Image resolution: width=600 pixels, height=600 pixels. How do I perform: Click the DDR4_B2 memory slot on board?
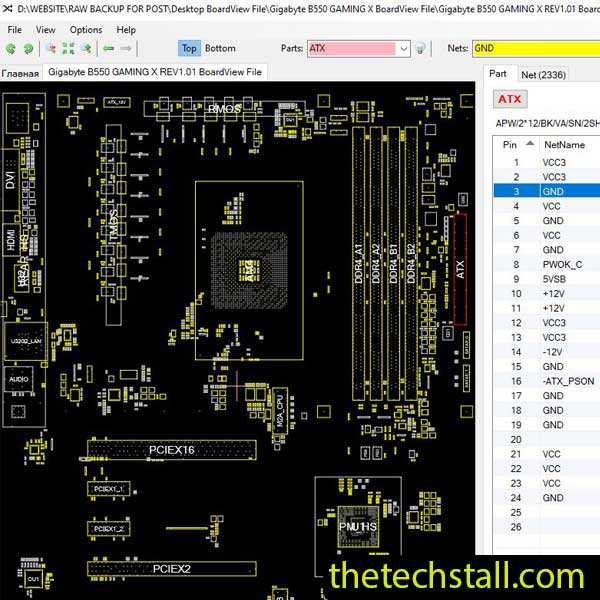[411, 264]
